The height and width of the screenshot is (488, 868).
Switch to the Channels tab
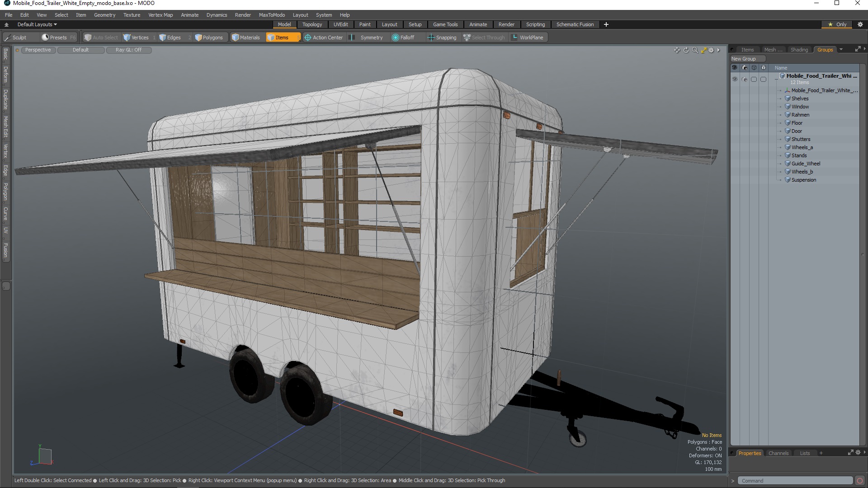(x=778, y=453)
